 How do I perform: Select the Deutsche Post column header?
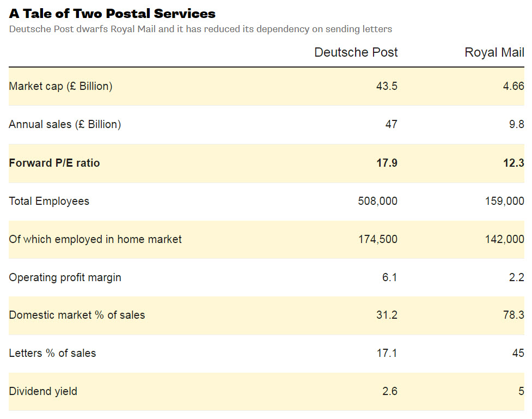pyautogui.click(x=356, y=52)
